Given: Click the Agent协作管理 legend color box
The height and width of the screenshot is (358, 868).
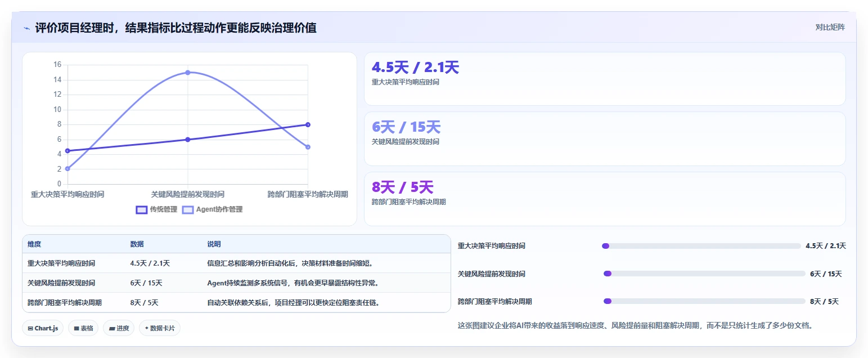Looking at the screenshot, I should coord(188,209).
